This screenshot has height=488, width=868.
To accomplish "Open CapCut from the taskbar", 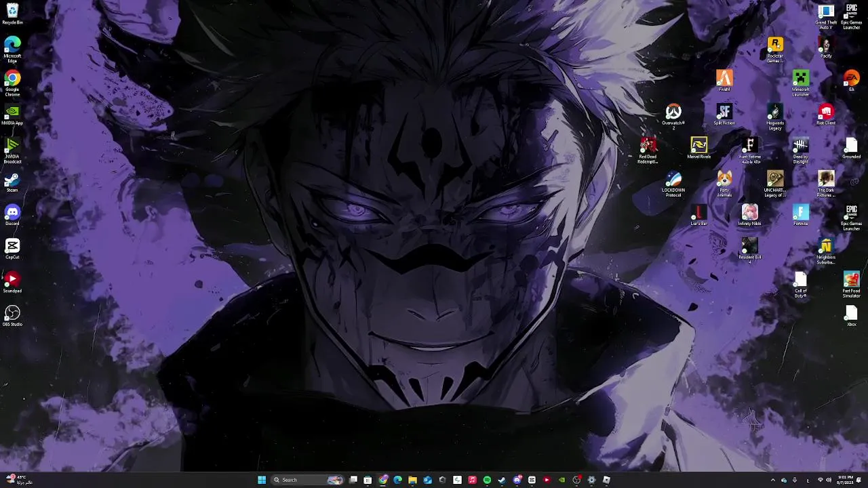I will pos(532,480).
